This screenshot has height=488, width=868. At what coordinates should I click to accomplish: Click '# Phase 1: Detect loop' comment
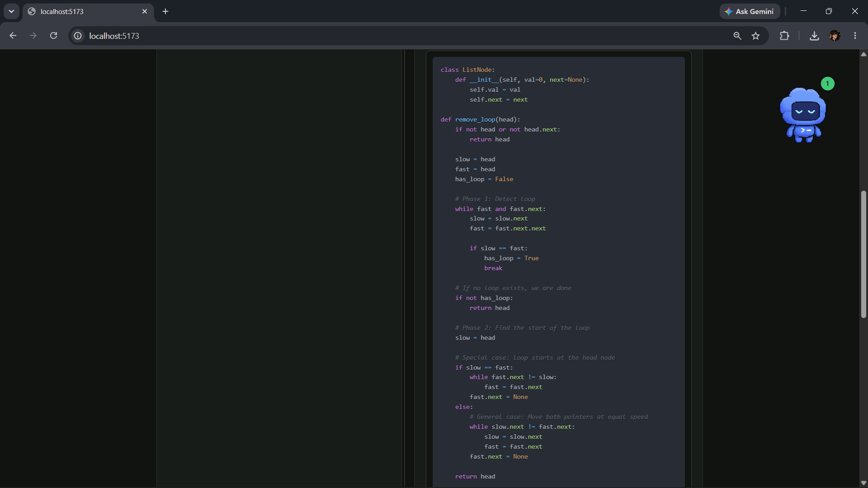495,199
